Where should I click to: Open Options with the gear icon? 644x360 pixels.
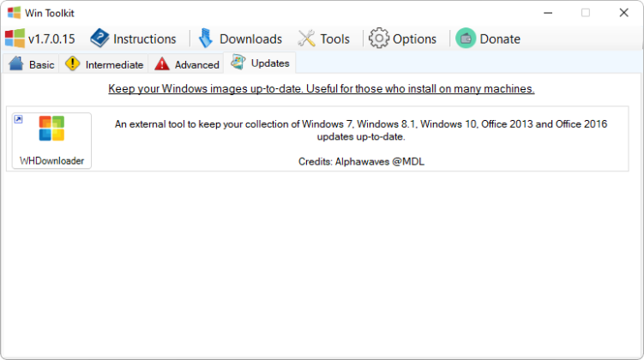pyautogui.click(x=402, y=39)
